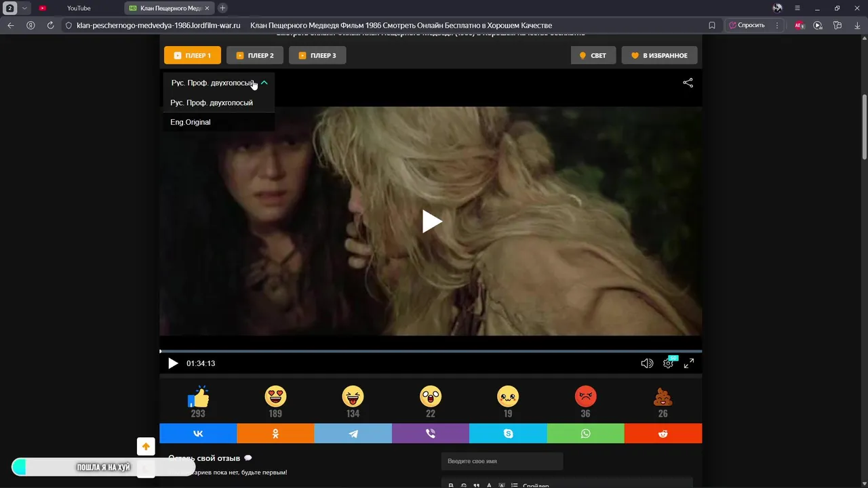Open browser downloads icon
The height and width of the screenshot is (488, 868).
coord(857,25)
